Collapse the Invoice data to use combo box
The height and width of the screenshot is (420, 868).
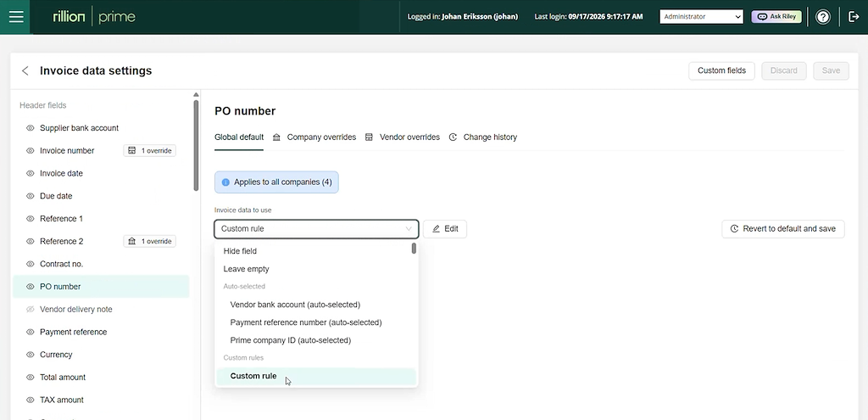click(316, 229)
